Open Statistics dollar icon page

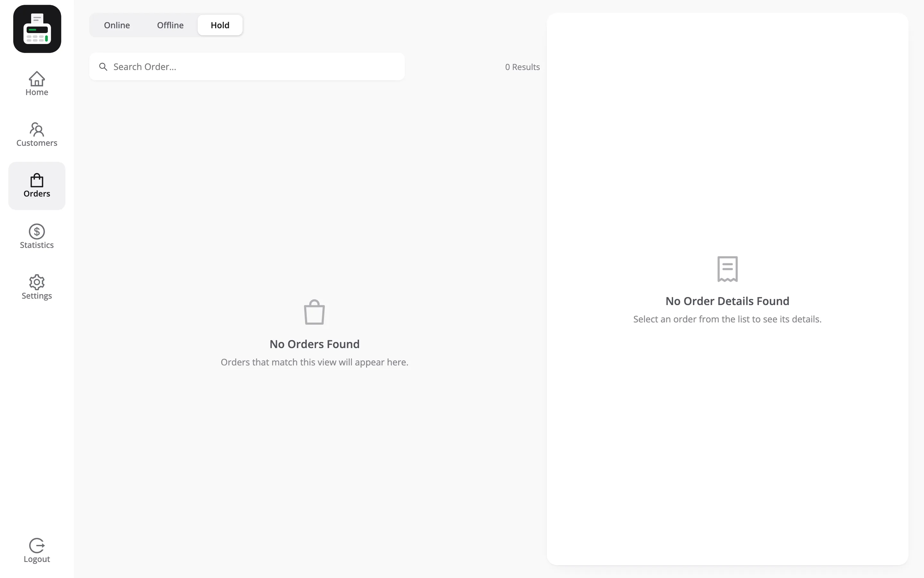pos(37,237)
